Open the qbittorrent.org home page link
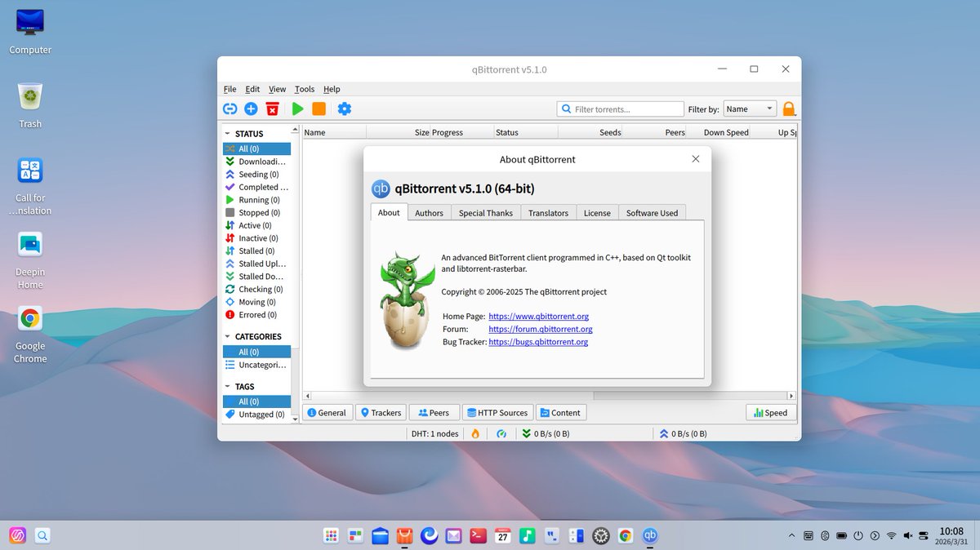Image resolution: width=980 pixels, height=550 pixels. click(x=539, y=316)
